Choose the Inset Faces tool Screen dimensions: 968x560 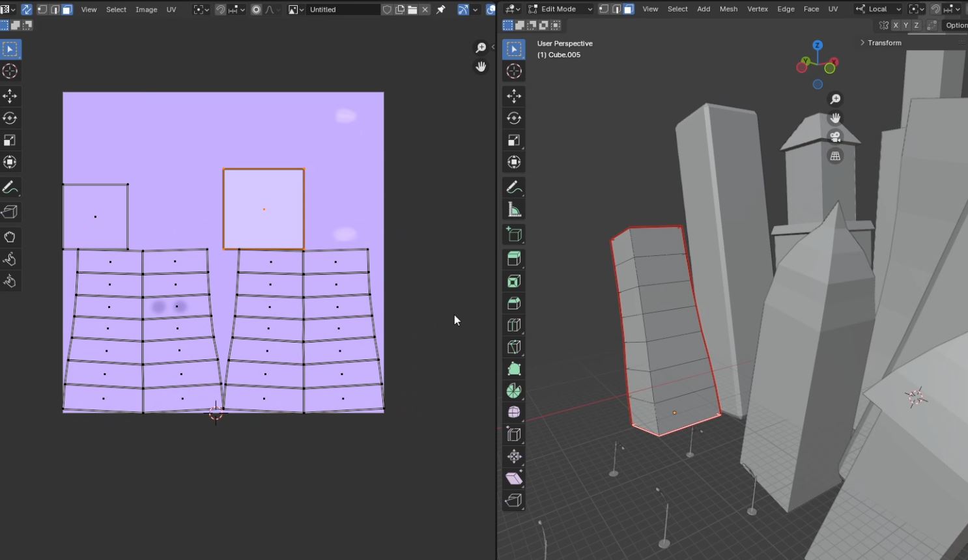514,281
